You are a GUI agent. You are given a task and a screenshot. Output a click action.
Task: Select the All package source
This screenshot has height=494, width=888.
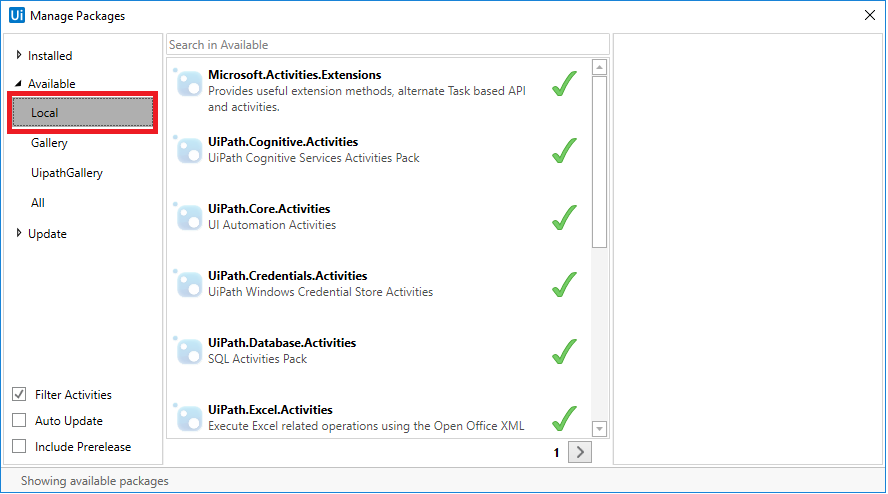[38, 203]
